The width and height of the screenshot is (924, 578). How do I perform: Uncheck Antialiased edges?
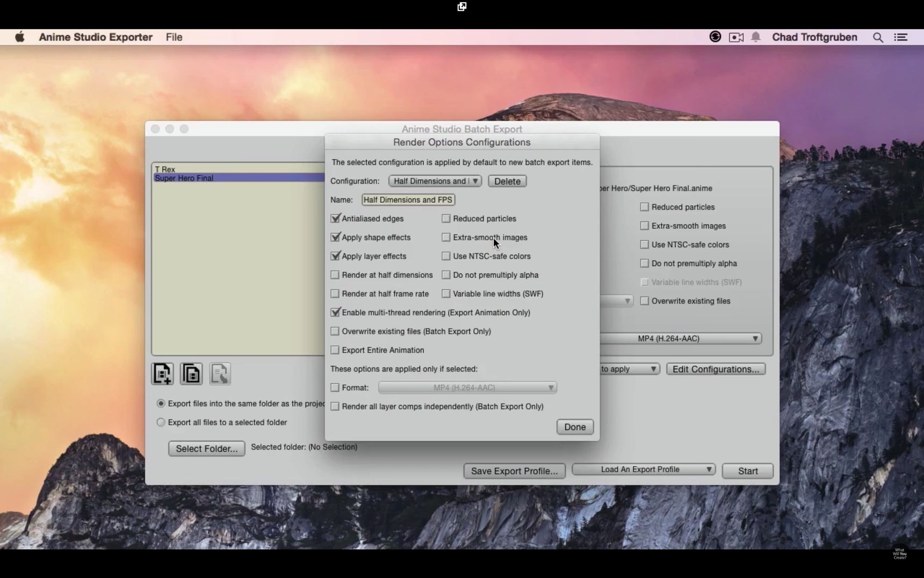335,218
